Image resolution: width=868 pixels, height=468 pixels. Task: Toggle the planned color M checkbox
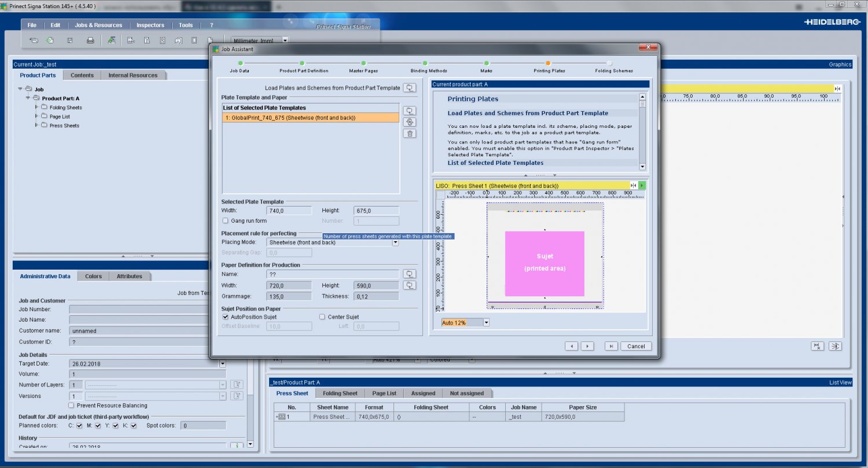pos(98,426)
